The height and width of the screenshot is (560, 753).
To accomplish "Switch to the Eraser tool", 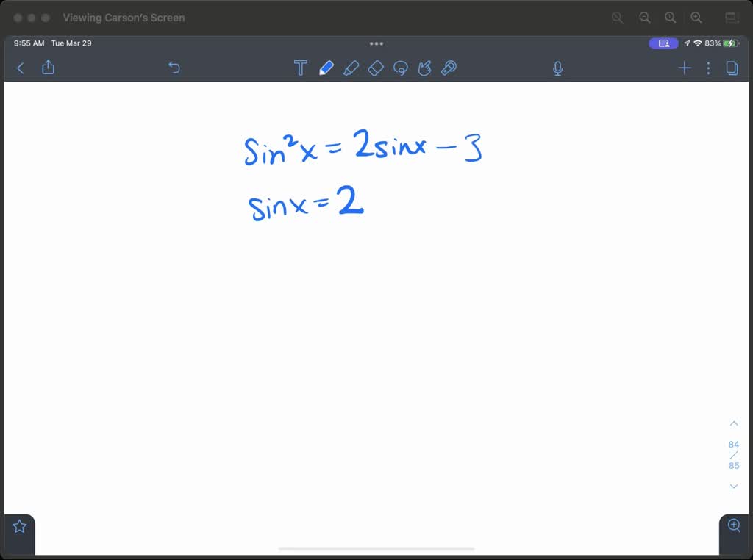I will pyautogui.click(x=376, y=68).
